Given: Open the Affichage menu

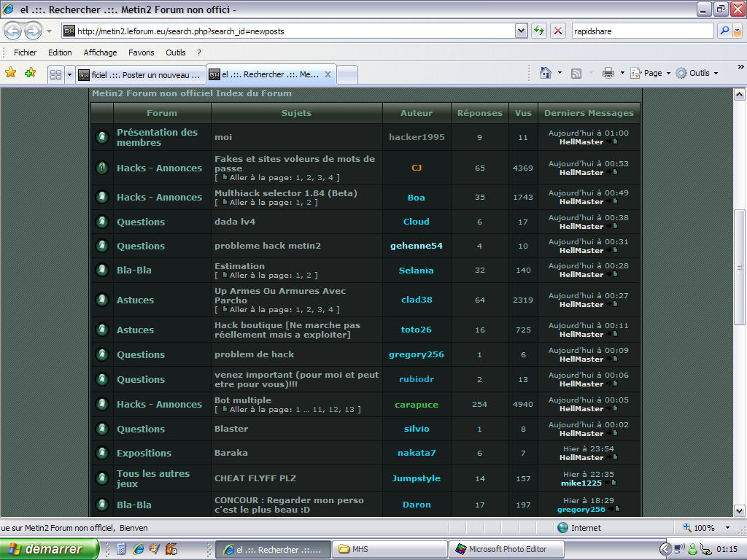Looking at the screenshot, I should coord(100,52).
